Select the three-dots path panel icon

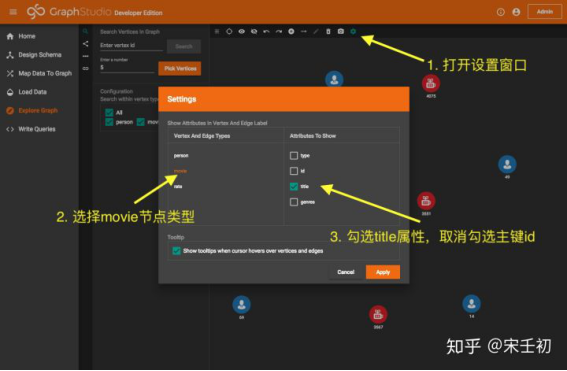coord(85,56)
